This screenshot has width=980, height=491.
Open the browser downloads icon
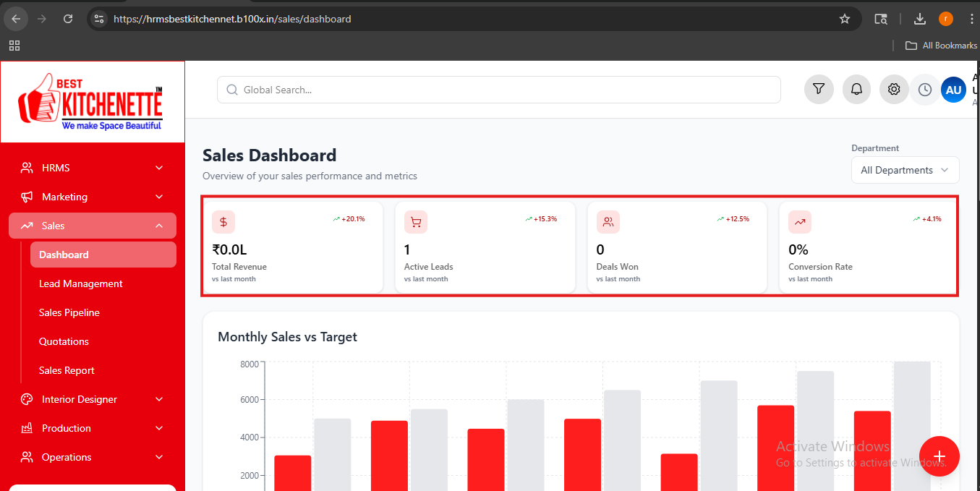click(x=920, y=19)
